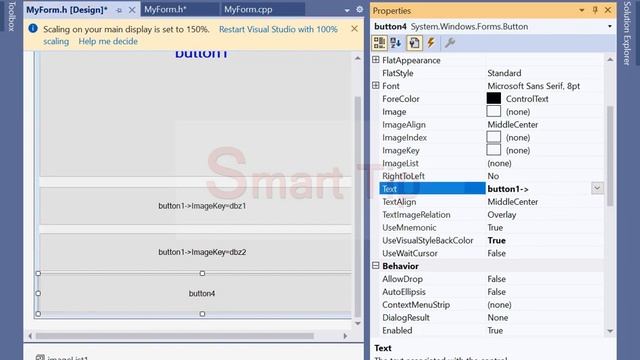
Task: Select the Categorized view icon in Properties
Action: coord(380,43)
